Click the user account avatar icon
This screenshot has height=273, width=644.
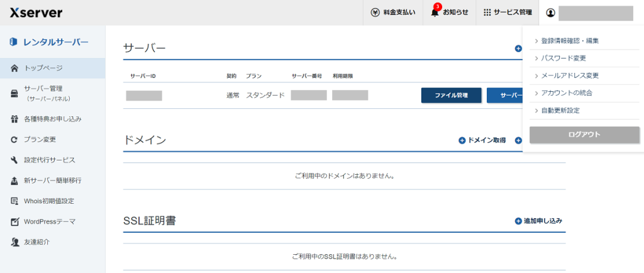tap(550, 13)
